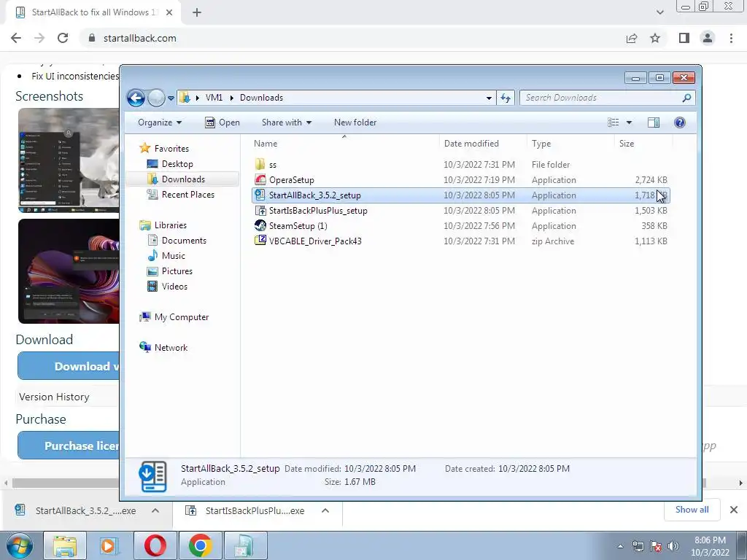Click the Open toolbar button
Viewport: 747px width, 560px height.
click(222, 122)
